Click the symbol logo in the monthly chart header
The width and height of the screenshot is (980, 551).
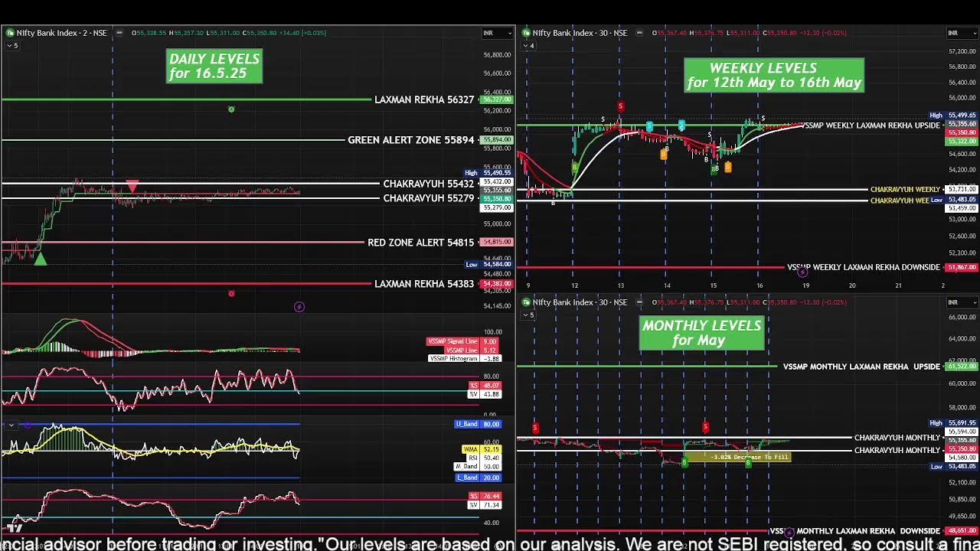click(x=526, y=302)
